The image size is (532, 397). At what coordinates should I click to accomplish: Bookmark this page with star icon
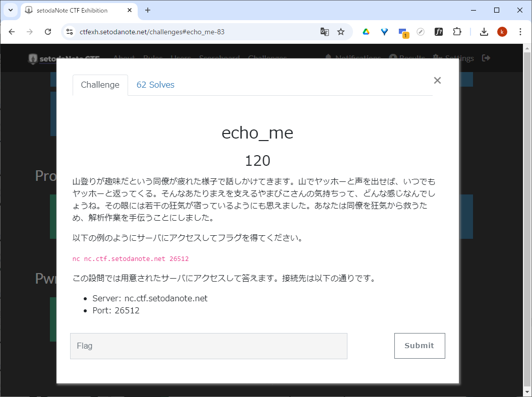(341, 32)
